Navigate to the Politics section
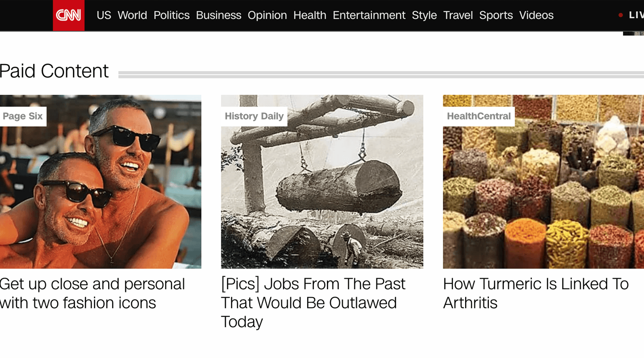The image size is (644, 358). tap(171, 15)
